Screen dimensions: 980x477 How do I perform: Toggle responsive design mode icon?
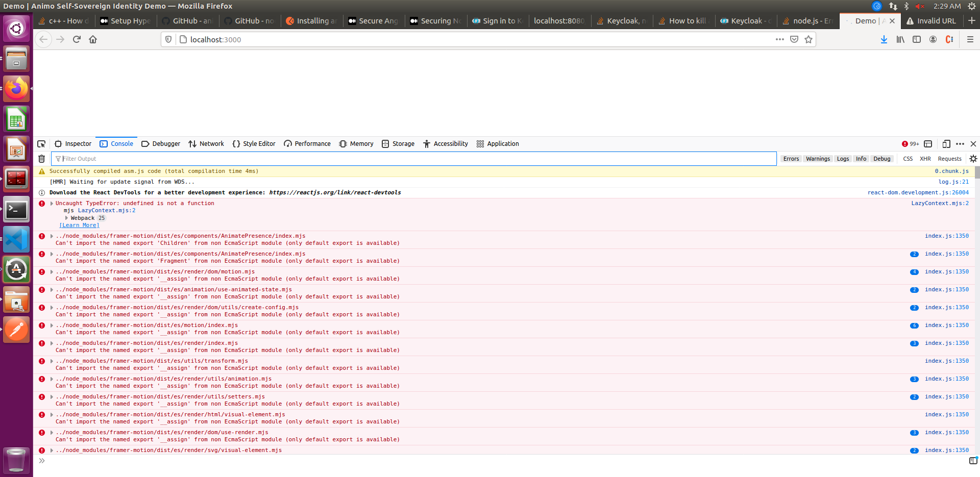(x=947, y=144)
